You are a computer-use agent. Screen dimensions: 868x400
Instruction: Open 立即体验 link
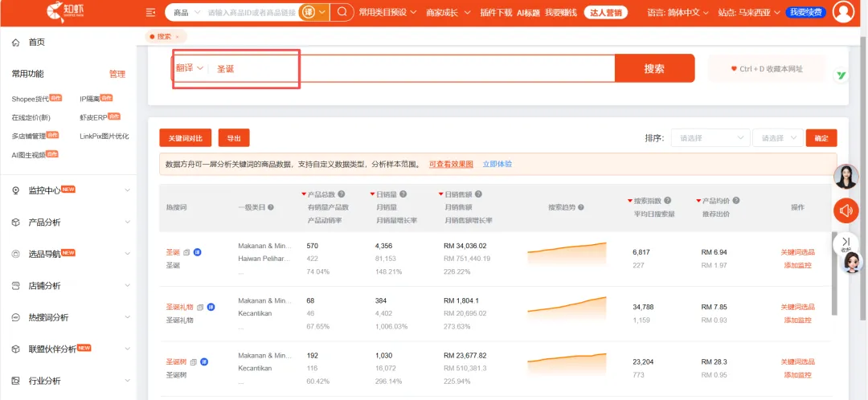click(497, 165)
